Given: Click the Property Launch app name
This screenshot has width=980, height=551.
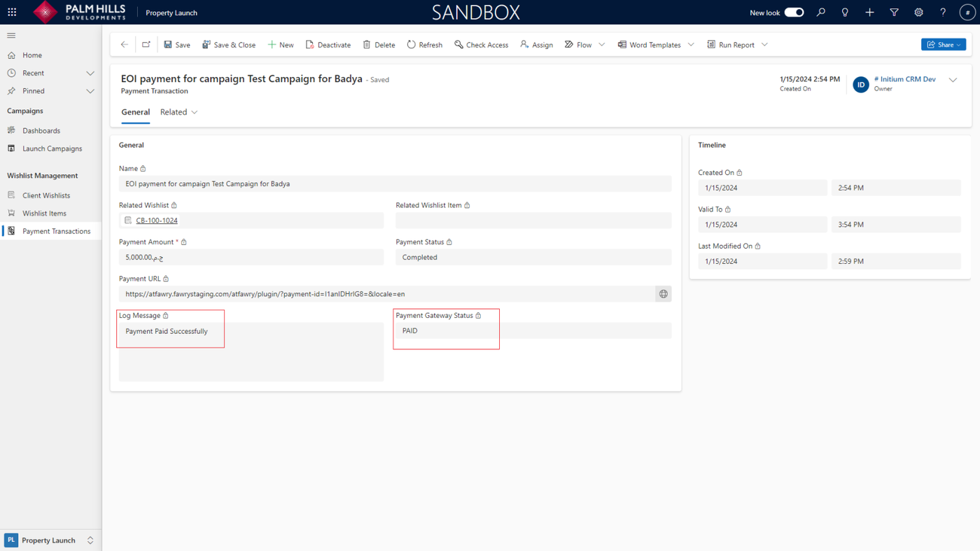Looking at the screenshot, I should click(171, 13).
